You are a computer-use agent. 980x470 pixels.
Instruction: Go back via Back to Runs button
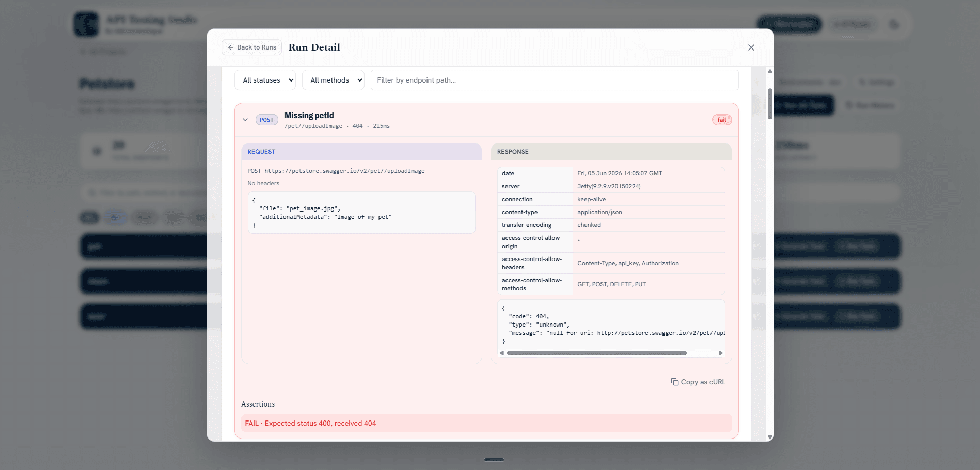click(x=251, y=47)
